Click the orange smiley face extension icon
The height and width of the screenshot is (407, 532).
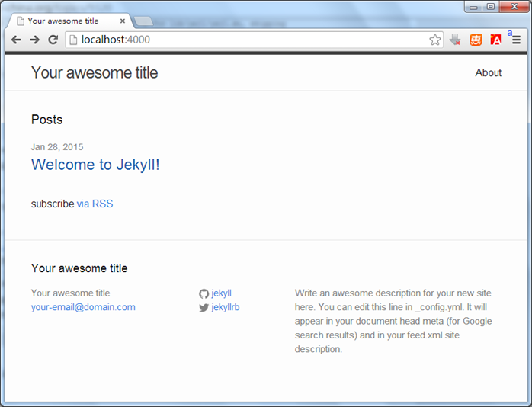point(476,40)
